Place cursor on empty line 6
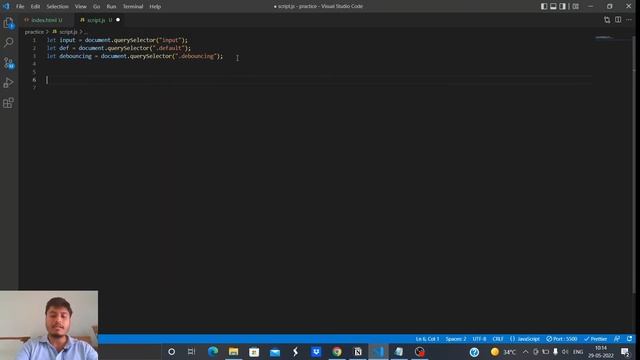Viewport: 640px width, 360px height. [318, 80]
